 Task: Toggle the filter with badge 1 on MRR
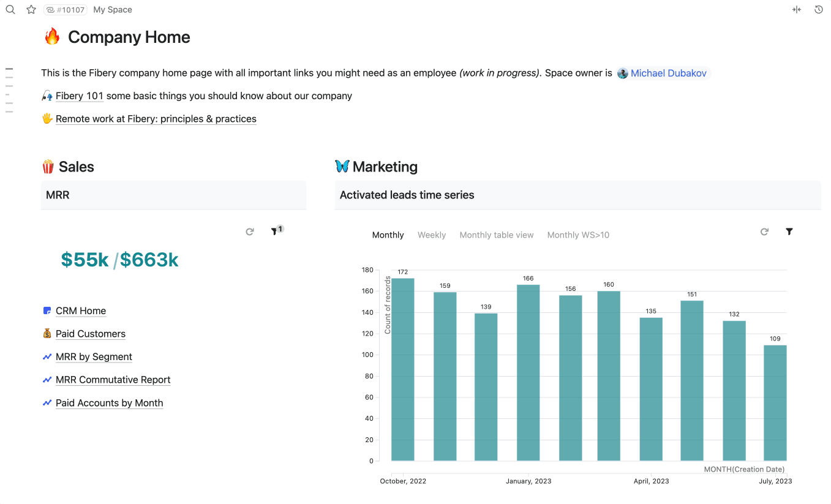(x=276, y=231)
